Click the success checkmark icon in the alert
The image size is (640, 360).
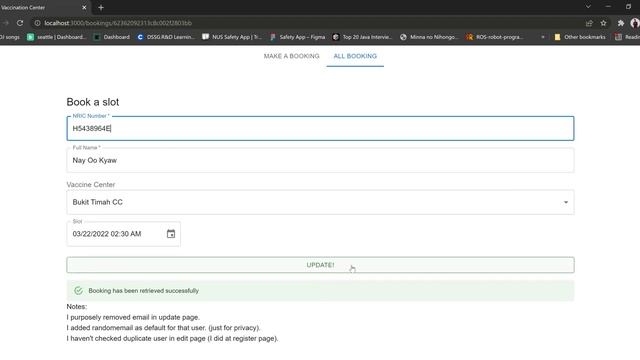coord(78,291)
